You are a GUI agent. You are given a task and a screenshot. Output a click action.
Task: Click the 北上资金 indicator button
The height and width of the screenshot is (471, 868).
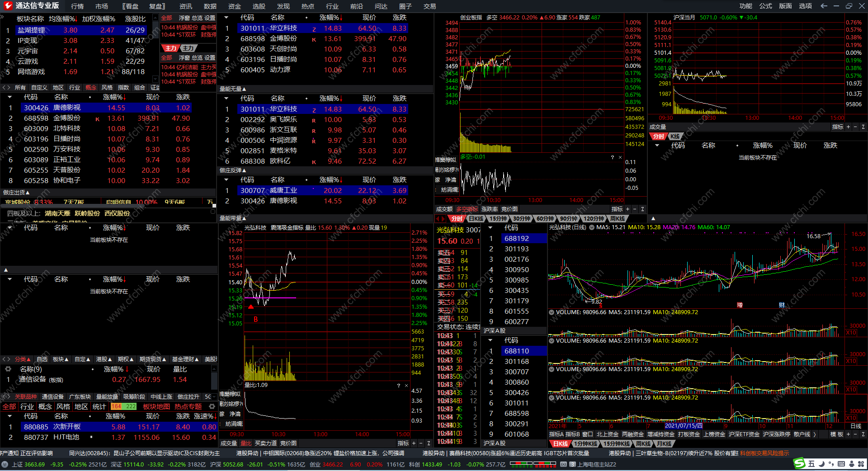pos(607,434)
